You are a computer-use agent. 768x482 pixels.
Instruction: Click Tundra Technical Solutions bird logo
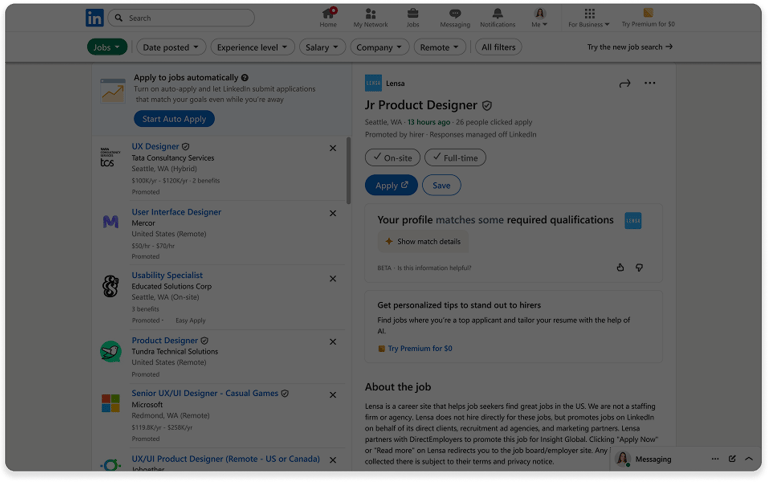(110, 351)
